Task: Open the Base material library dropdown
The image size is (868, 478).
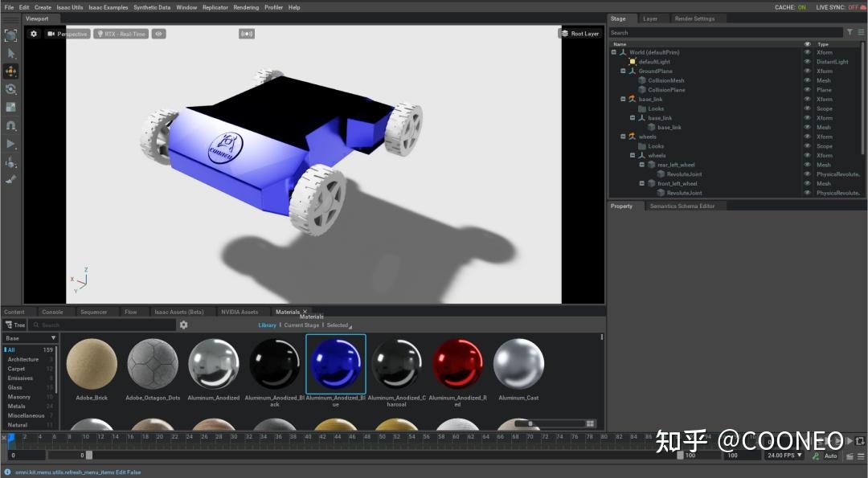Action: (x=31, y=338)
